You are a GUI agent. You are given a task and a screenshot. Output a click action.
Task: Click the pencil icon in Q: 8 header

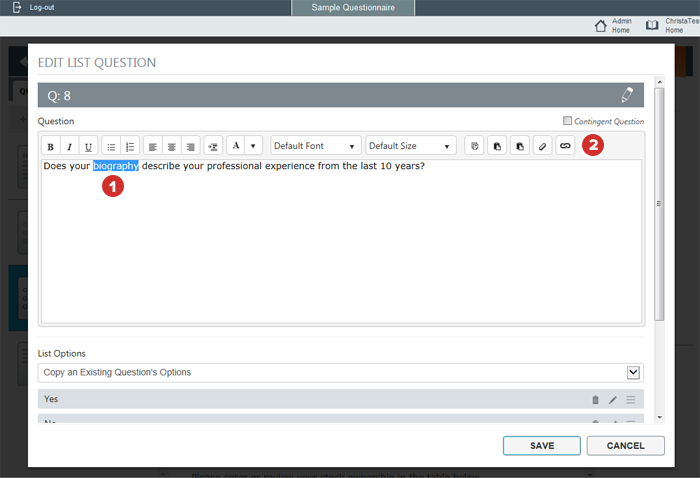tap(627, 95)
